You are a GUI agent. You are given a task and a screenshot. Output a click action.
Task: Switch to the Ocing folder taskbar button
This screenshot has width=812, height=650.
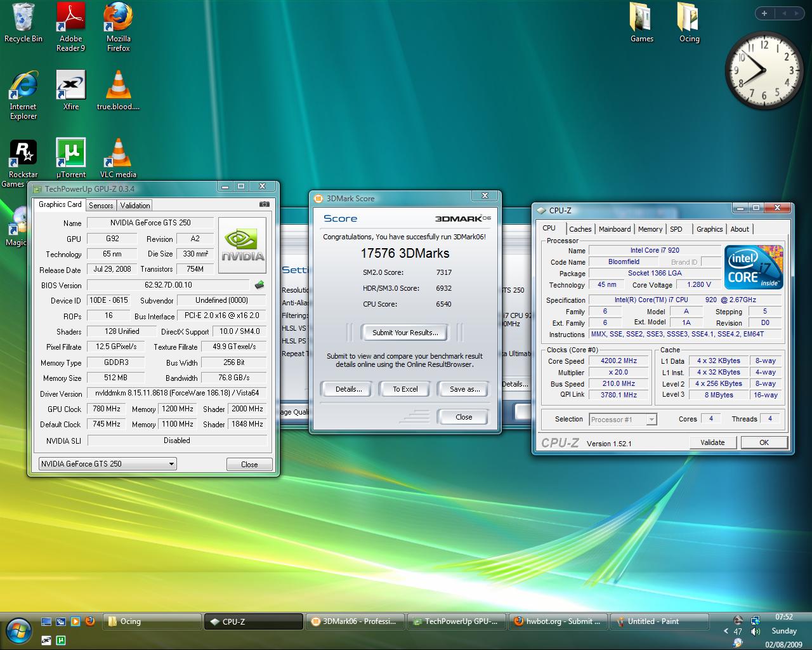152,621
